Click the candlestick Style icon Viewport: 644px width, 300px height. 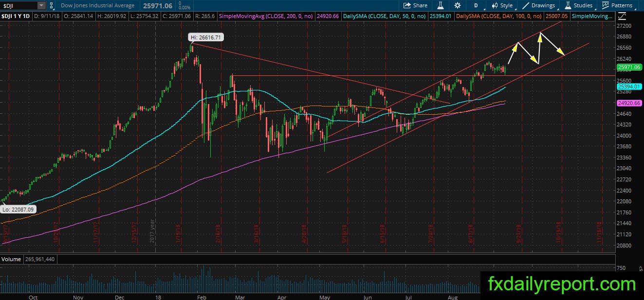[x=494, y=5]
